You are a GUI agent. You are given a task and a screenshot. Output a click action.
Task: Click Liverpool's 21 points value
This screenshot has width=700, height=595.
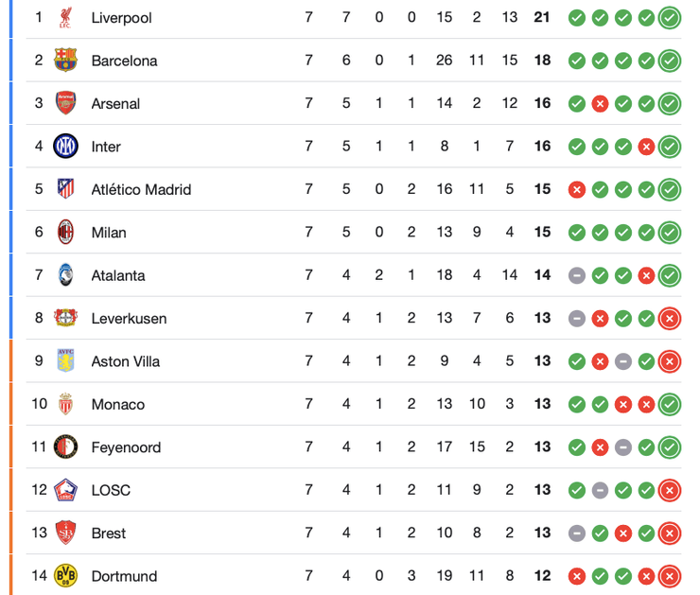[x=542, y=18]
